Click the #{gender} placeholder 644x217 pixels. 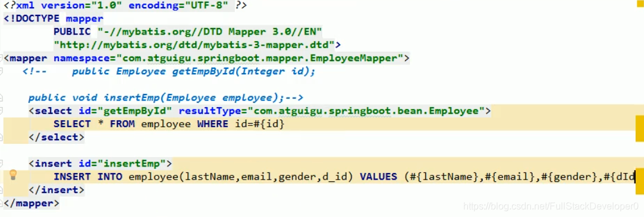[569, 177]
